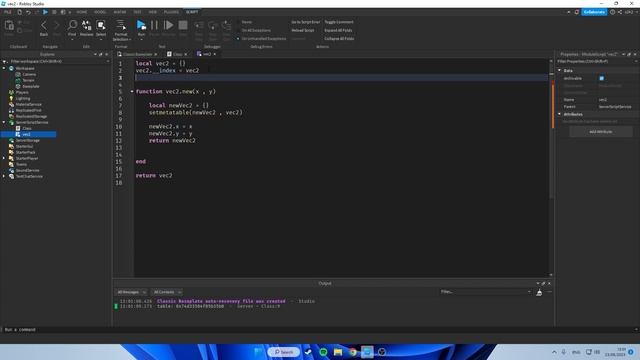This screenshot has height=360, width=640.
Task: Clear output with the broom icon
Action: (539, 292)
